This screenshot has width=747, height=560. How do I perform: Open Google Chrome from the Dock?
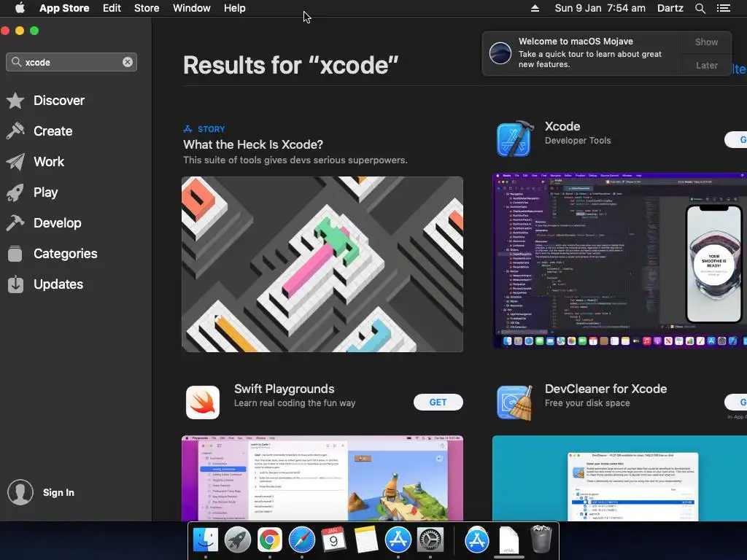[x=270, y=540]
